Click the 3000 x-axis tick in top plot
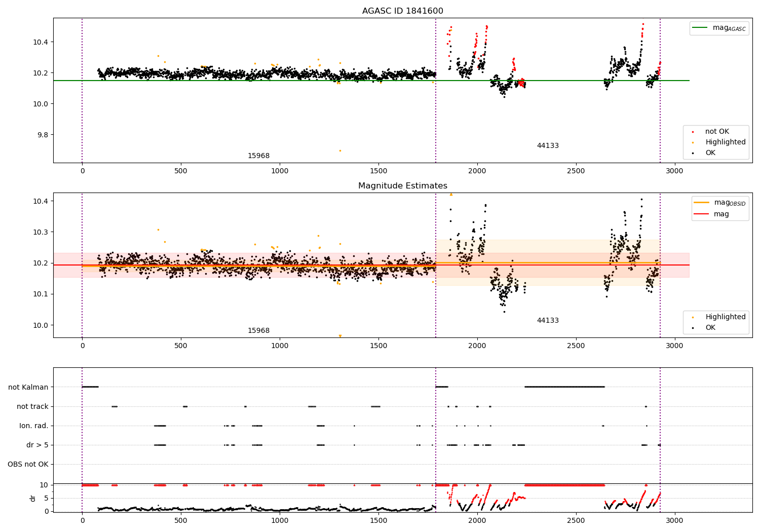This screenshot has width=760, height=532. 674,171
